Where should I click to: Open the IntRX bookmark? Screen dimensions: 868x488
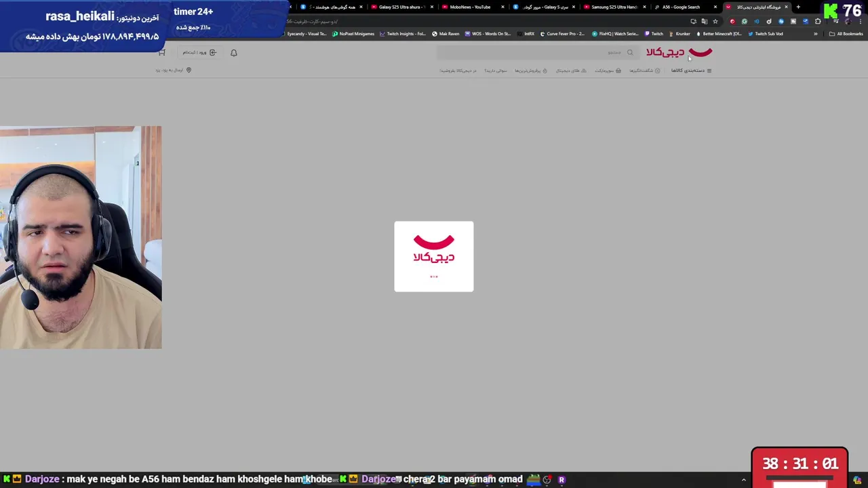[x=526, y=34]
